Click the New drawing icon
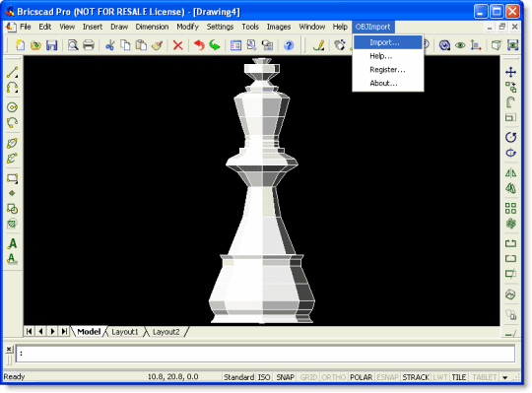Screen dimensions: 532x393 coord(20,45)
